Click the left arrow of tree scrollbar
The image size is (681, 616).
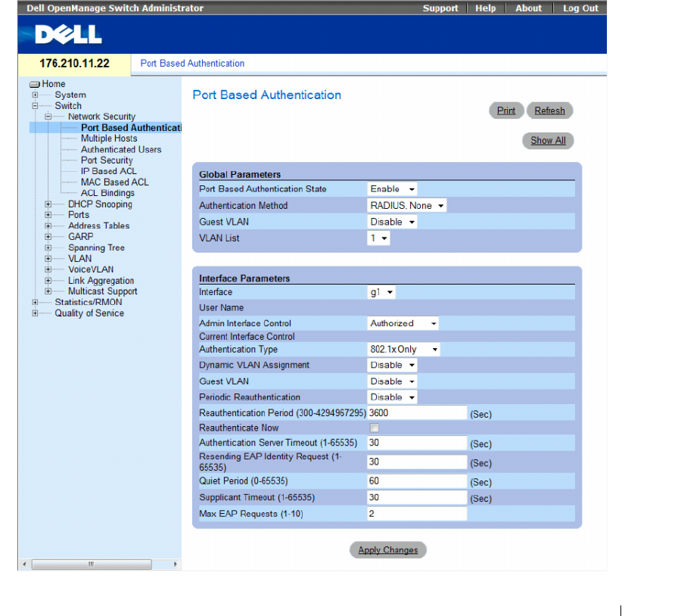[24, 565]
